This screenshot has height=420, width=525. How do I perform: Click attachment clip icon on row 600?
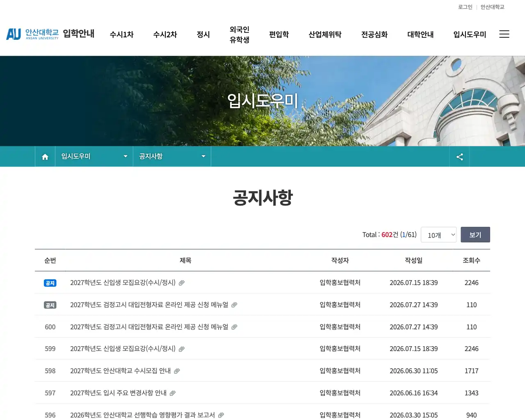pyautogui.click(x=234, y=327)
